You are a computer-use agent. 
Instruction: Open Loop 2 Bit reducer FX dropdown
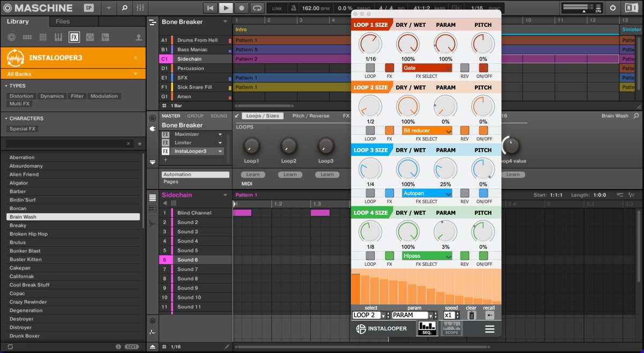(x=427, y=130)
